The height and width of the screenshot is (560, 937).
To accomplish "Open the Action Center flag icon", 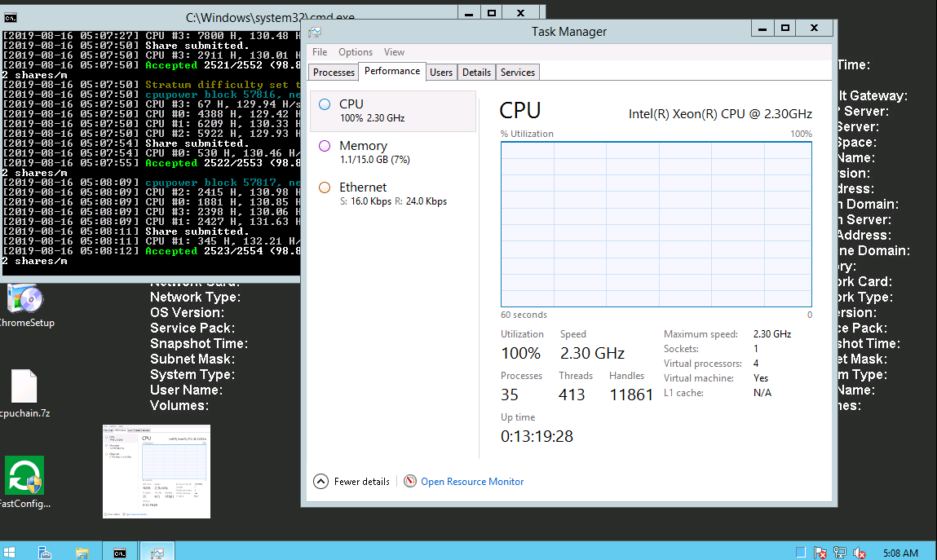I will [821, 553].
